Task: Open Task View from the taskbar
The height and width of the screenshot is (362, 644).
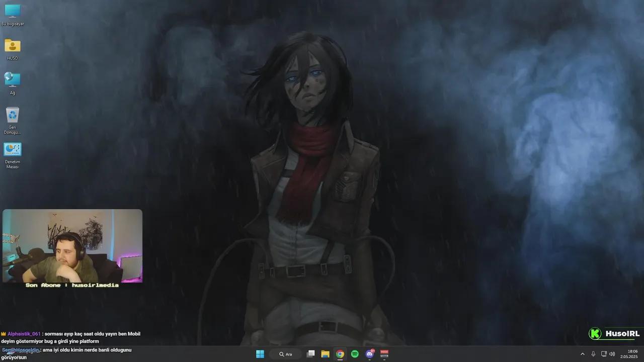Action: point(311,354)
